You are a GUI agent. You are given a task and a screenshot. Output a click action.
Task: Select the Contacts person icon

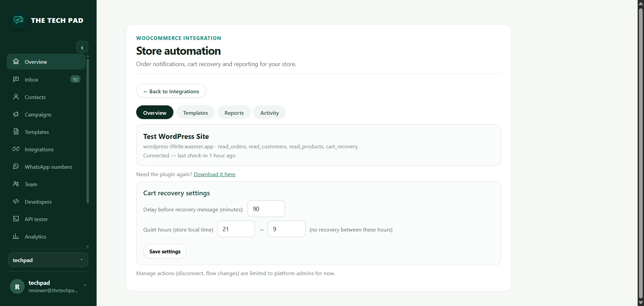pos(16,97)
